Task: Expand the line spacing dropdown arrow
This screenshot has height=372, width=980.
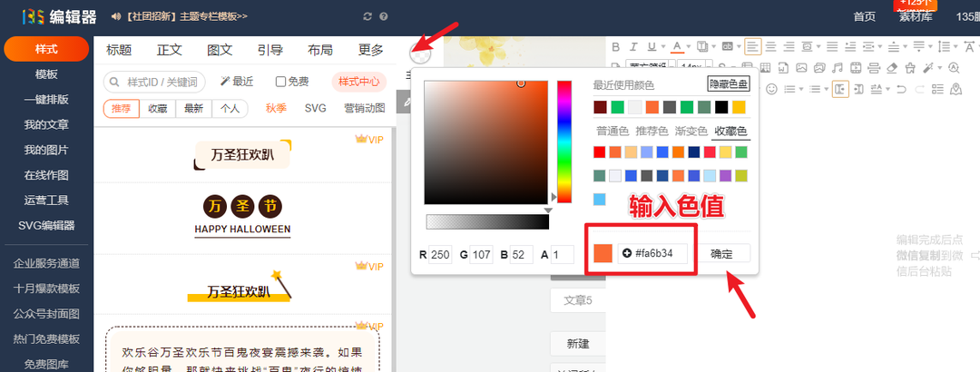Action: pos(955,47)
